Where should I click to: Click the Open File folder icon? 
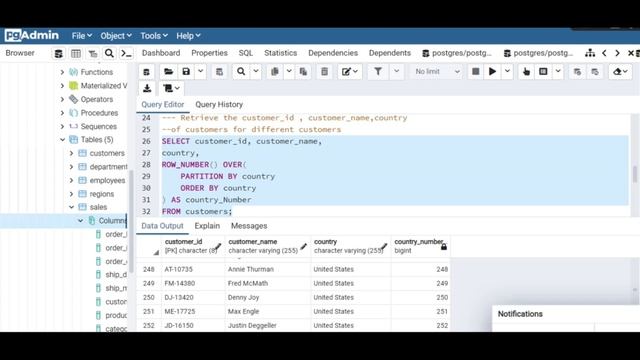coord(168,72)
